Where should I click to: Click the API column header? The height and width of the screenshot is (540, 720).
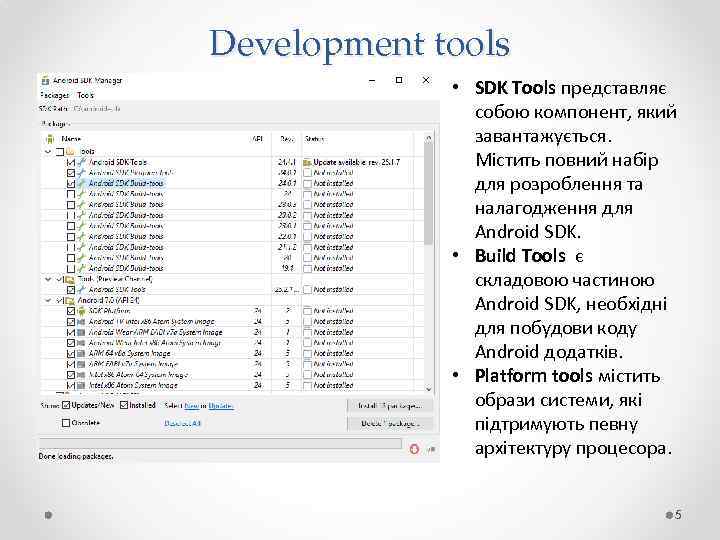258,139
